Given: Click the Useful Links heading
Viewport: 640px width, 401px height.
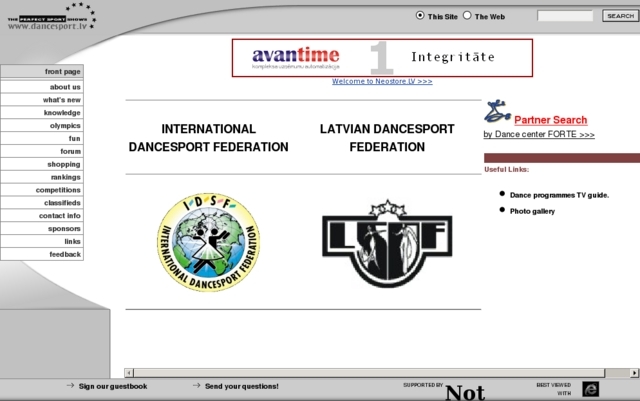Looking at the screenshot, I should (x=507, y=169).
